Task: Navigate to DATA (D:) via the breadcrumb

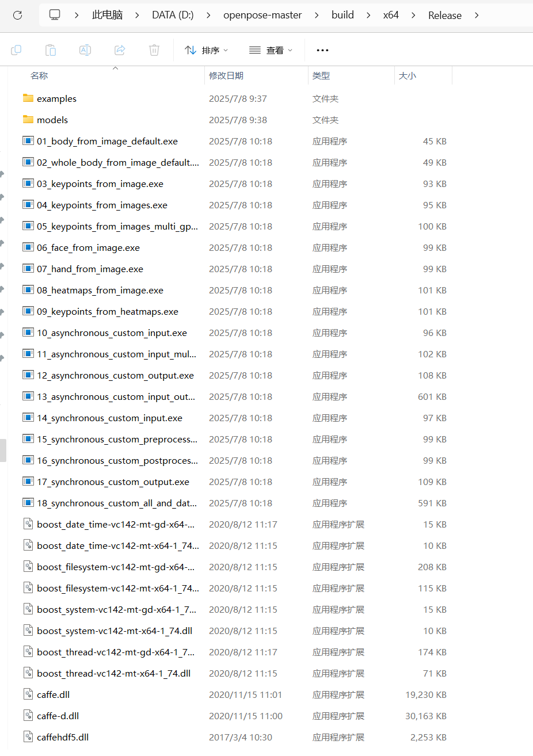Action: pyautogui.click(x=172, y=14)
